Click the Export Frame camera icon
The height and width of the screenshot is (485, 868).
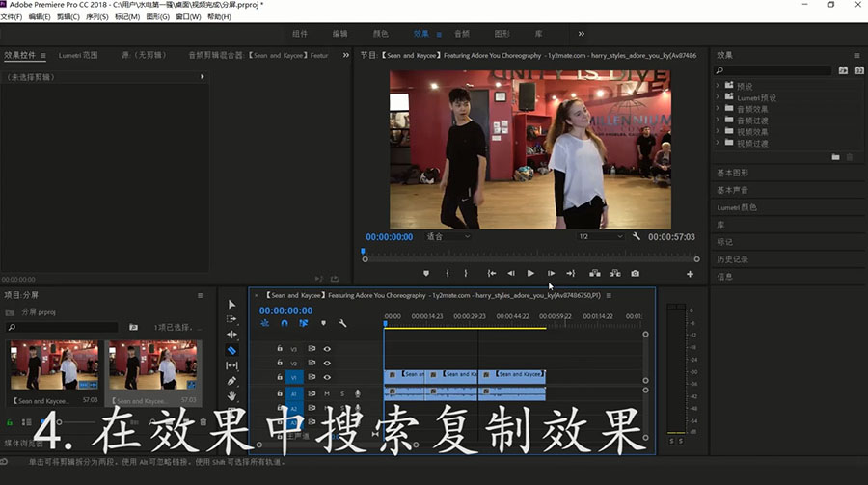(635, 274)
